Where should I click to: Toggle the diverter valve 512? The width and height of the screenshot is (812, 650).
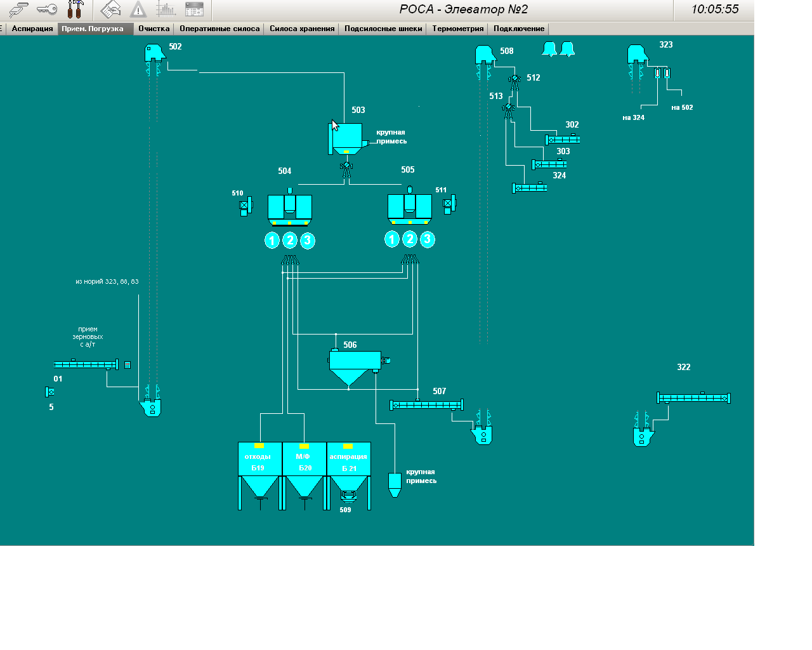point(514,79)
